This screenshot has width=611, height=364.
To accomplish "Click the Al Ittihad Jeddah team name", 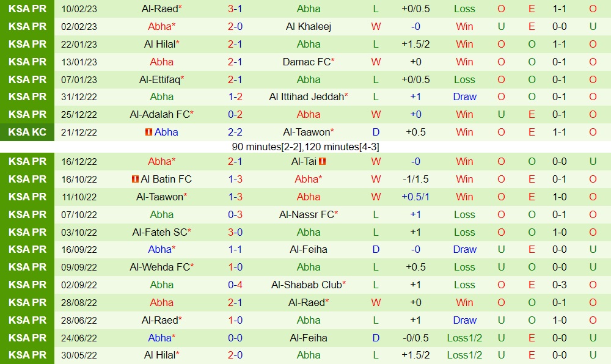I will tap(307, 96).
